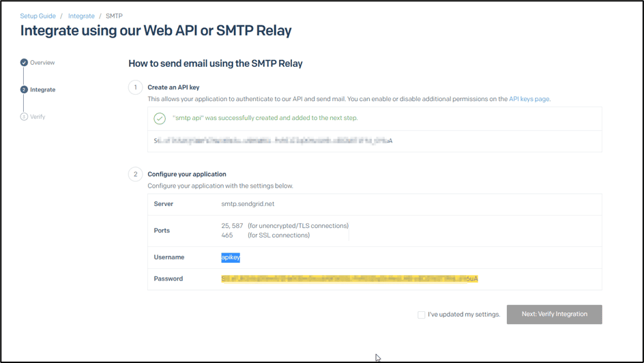Click the "How to send email using the SMTP Relay" heading
The width and height of the screenshot is (644, 363).
216,63
